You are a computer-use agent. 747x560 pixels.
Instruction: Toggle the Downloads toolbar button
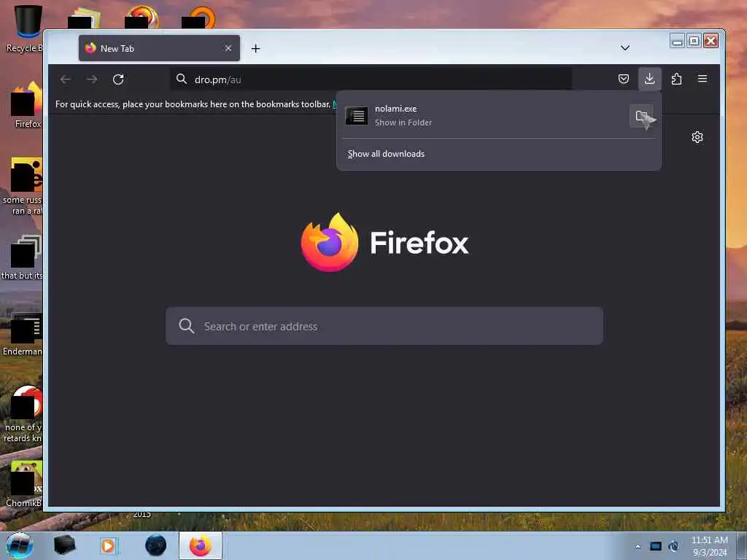click(649, 79)
